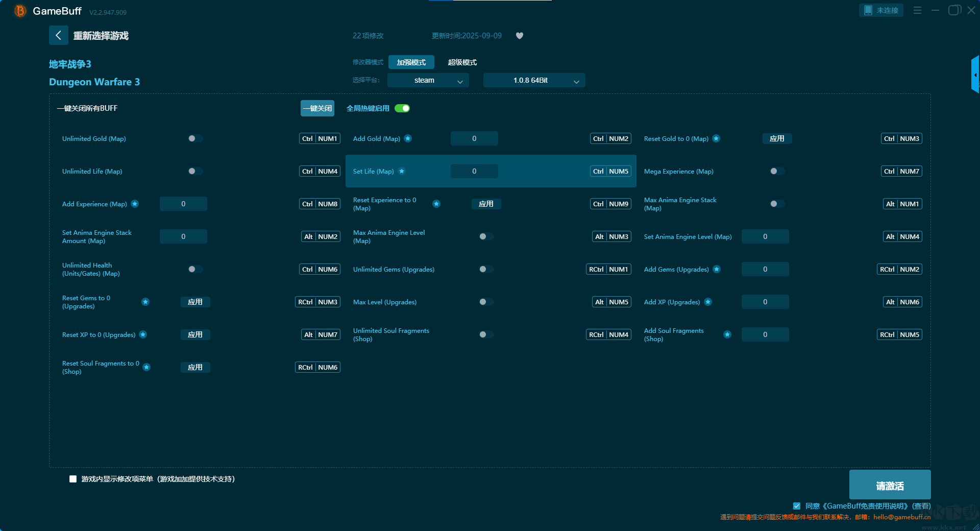Click 应用 for Reset Gold to 0

tap(777, 138)
